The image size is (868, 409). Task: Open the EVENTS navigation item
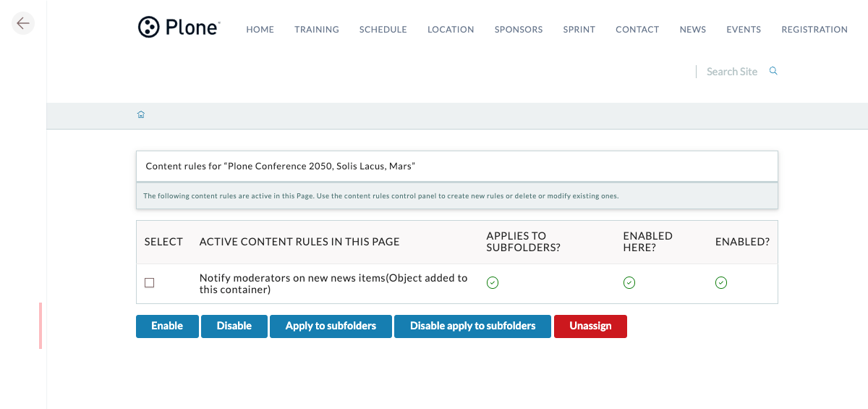(744, 30)
